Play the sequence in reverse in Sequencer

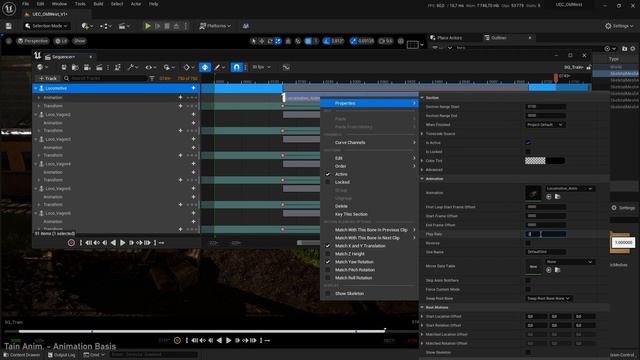click(x=113, y=243)
